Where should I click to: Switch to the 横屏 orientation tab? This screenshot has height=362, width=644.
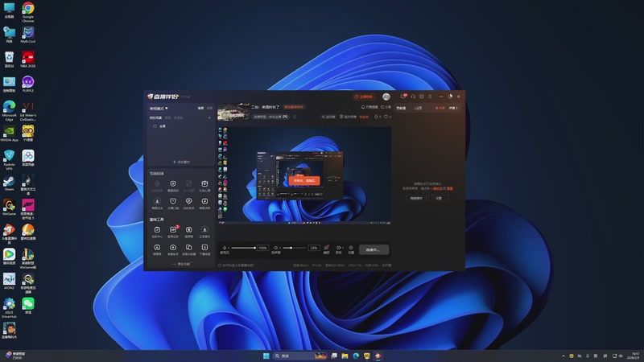[200, 109]
